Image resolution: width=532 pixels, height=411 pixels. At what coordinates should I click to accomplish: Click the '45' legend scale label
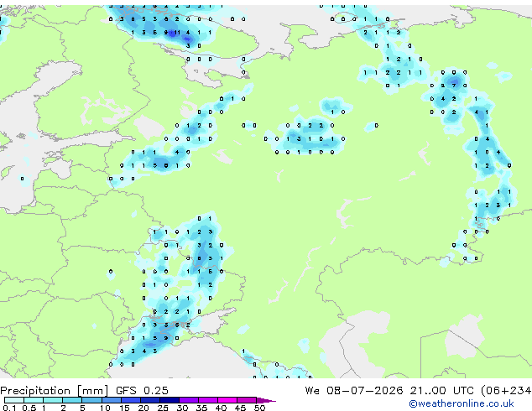click(240, 408)
